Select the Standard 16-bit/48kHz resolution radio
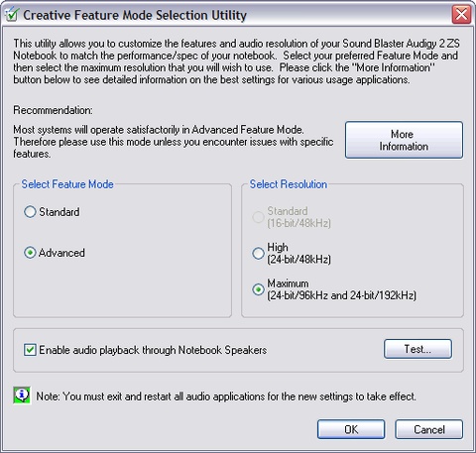 [x=258, y=217]
